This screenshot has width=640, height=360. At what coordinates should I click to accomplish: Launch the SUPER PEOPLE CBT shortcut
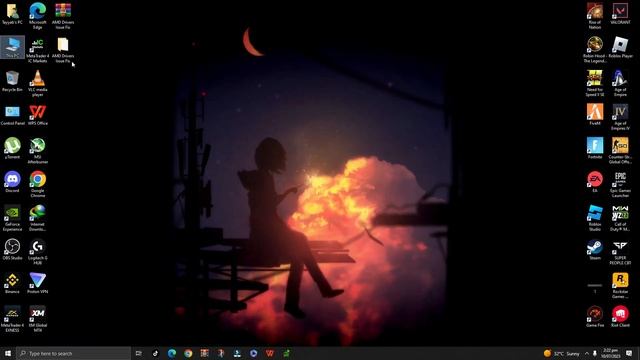click(620, 252)
